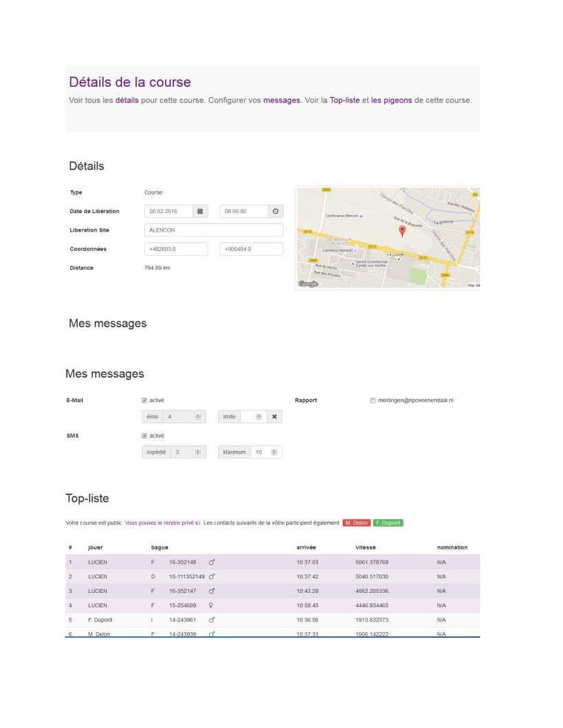Click the 'vitesse' column header
This screenshot has width=563, height=728.
click(x=366, y=547)
